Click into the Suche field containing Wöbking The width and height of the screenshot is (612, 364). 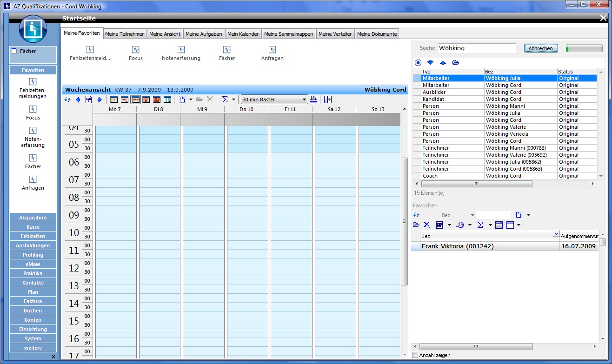click(477, 48)
